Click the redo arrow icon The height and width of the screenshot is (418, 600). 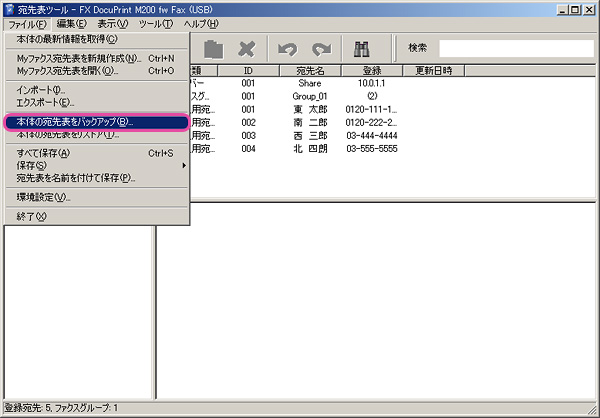(321, 48)
